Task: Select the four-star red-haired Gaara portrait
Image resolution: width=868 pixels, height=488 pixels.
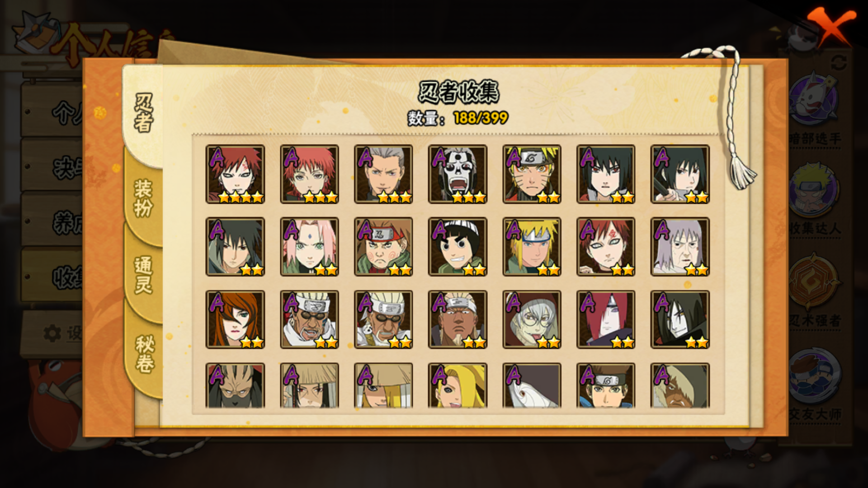Action: (235, 174)
